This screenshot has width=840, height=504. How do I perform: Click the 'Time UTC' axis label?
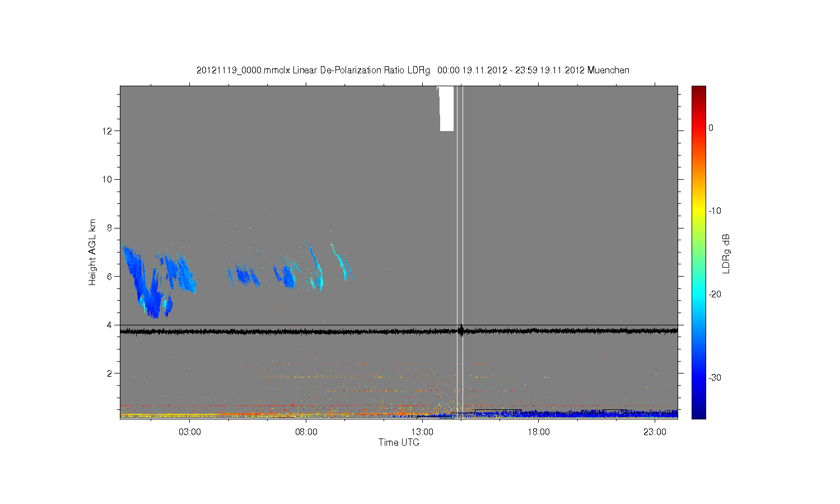point(399,442)
